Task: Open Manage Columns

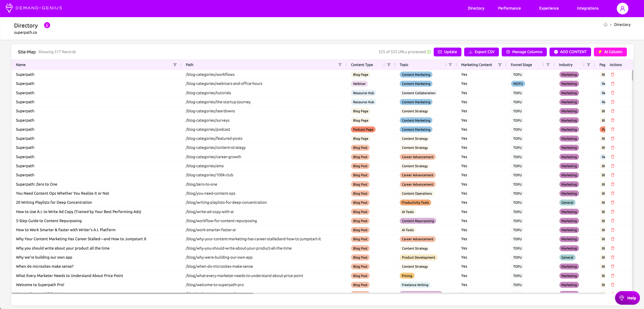Action: tap(524, 52)
